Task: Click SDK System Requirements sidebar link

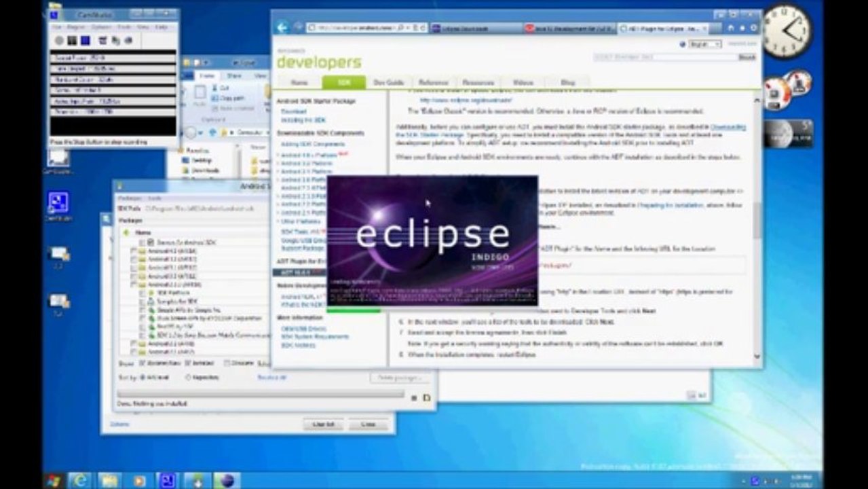Action: tap(315, 337)
